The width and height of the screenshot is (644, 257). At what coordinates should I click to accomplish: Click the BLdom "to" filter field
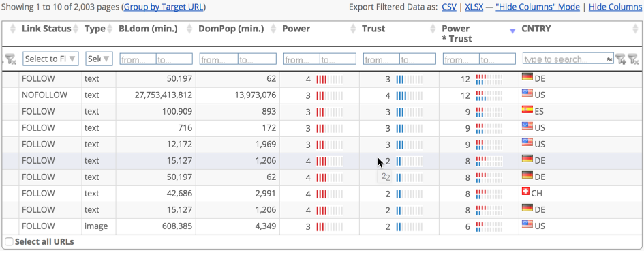point(174,59)
